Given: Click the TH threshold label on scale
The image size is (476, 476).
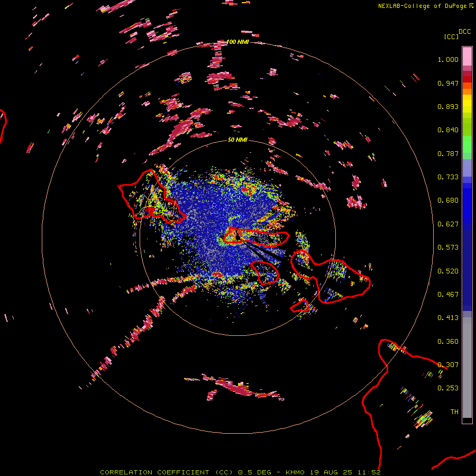Looking at the screenshot, I should point(454,412).
